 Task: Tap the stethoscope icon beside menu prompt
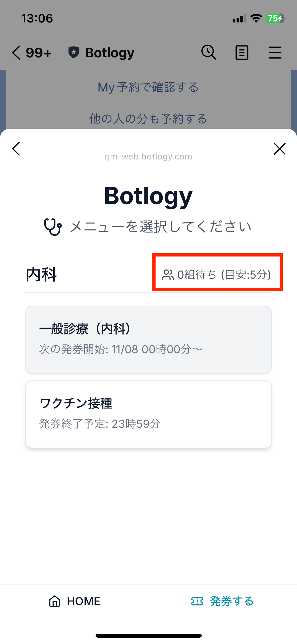point(53,227)
